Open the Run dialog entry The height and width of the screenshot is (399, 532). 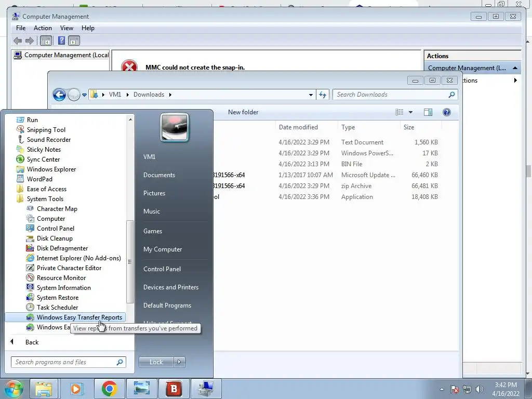32,120
